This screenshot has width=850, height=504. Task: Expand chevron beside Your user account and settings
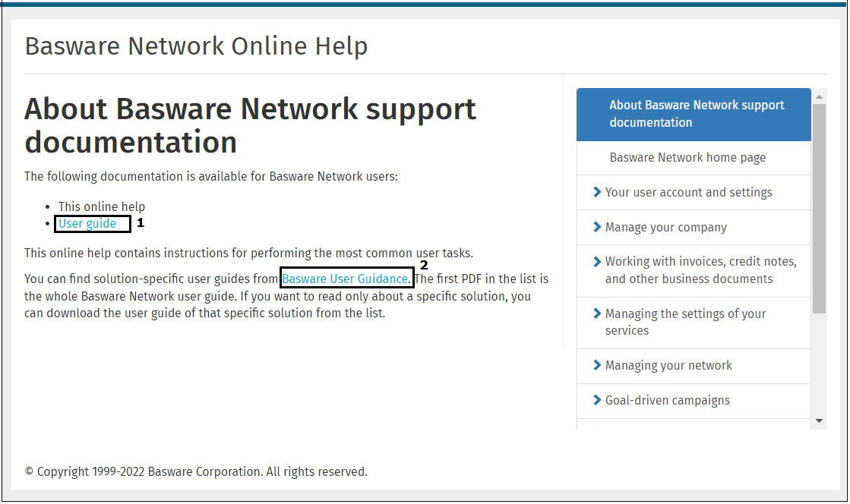pos(597,192)
